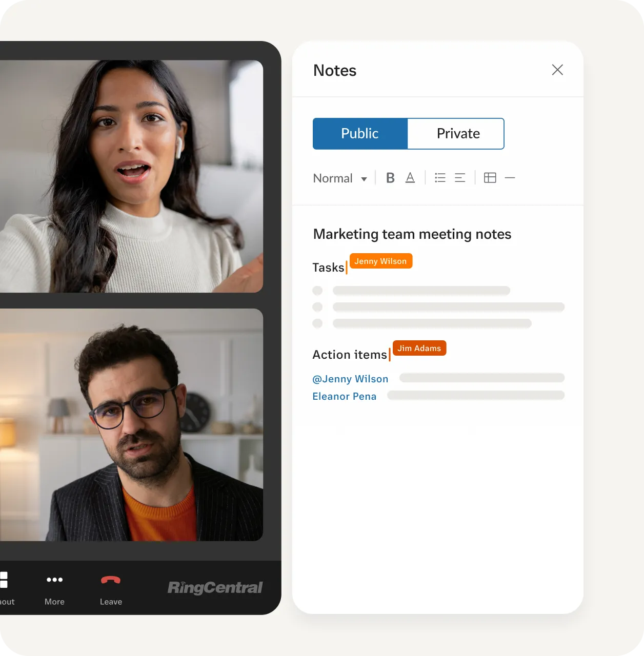644x656 pixels.
Task: Expand the text style selector arrow
Action: [364, 179]
